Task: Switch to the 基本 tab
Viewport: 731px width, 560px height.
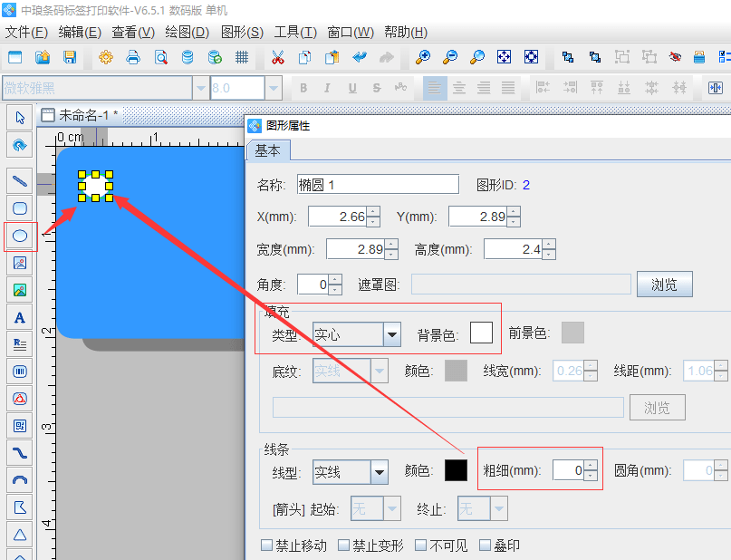Action: 268,150
